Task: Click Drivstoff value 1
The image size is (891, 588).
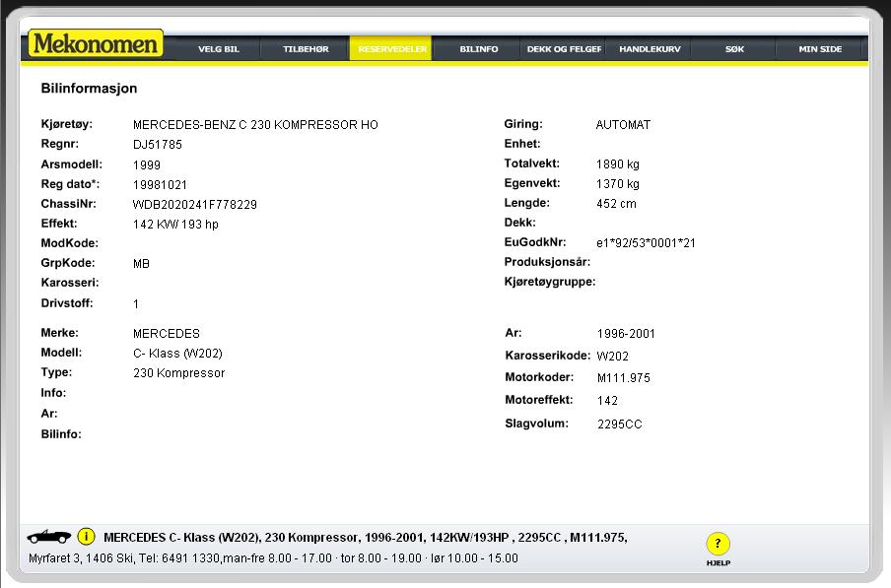Action: click(x=136, y=304)
